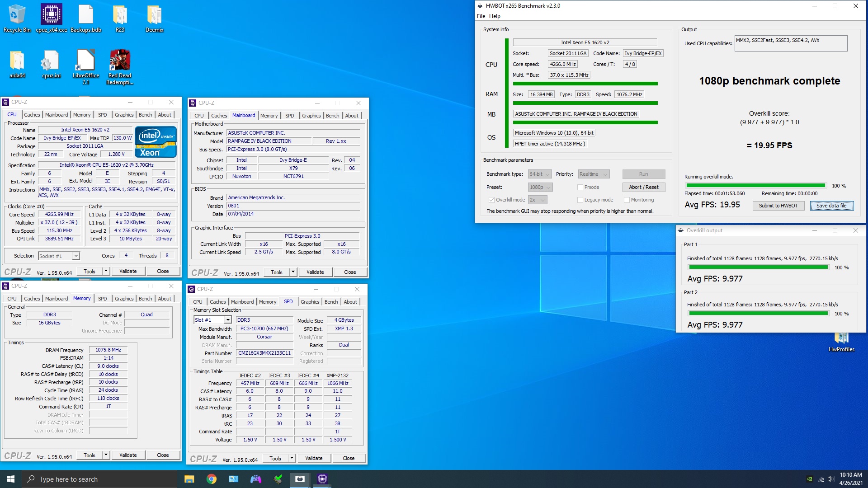Viewport: 868px width, 488px height.
Task: Click Submit to HWBOT button
Action: pos(778,206)
